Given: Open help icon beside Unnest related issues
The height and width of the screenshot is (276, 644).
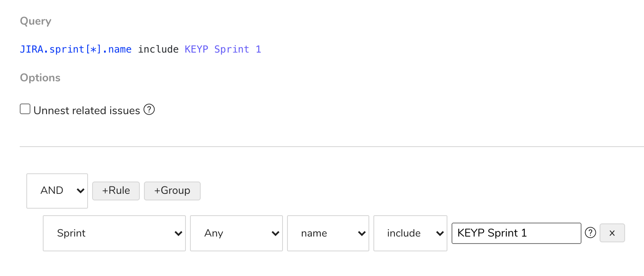Looking at the screenshot, I should (x=149, y=110).
